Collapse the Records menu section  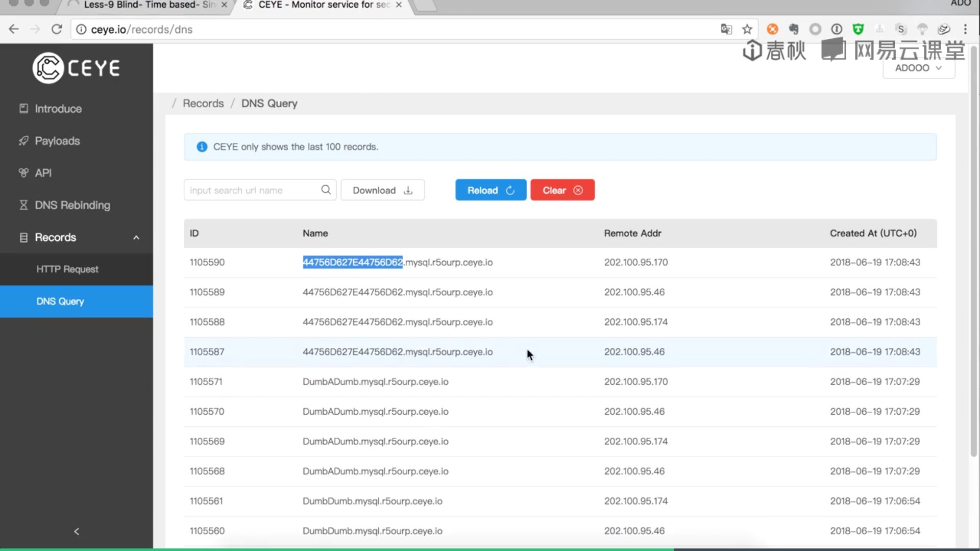coord(136,237)
